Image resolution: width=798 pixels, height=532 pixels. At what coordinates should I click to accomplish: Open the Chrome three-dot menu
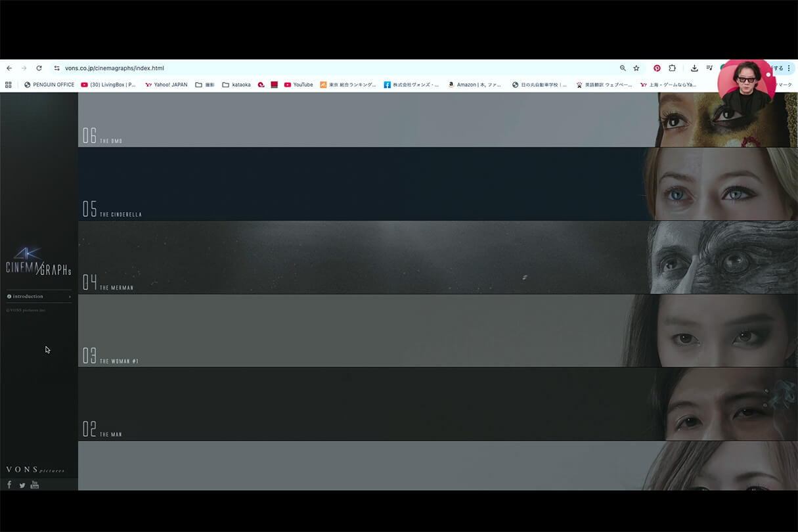[789, 68]
